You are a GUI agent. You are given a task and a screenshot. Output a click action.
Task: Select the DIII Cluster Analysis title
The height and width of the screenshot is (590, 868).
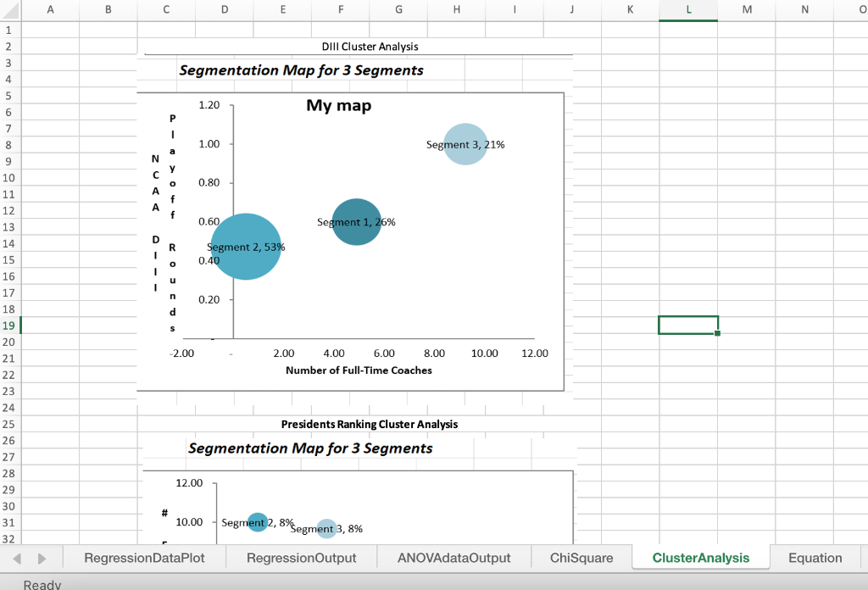point(370,47)
